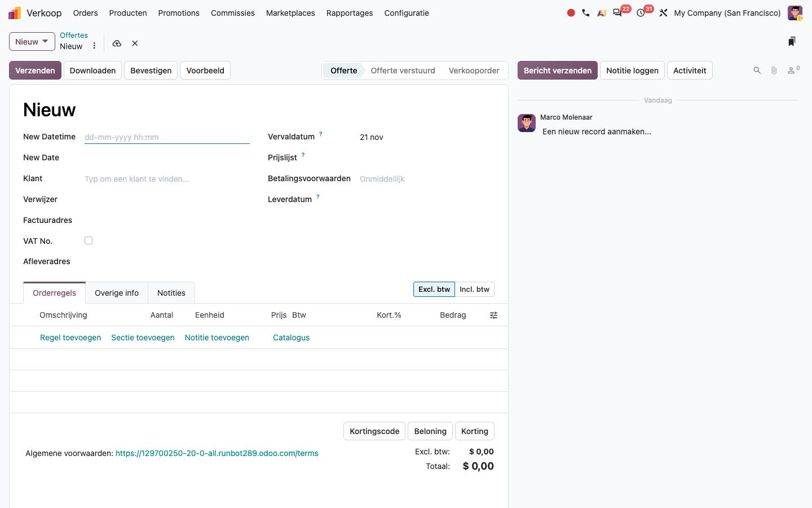Open the Algemene voorwaarden terms URL

(x=217, y=453)
